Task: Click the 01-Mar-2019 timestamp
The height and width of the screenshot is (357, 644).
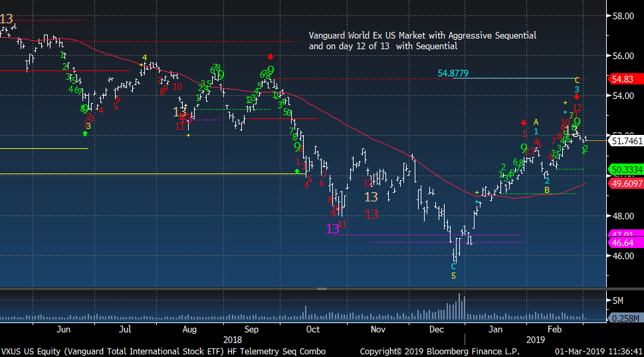Action: click(x=598, y=352)
